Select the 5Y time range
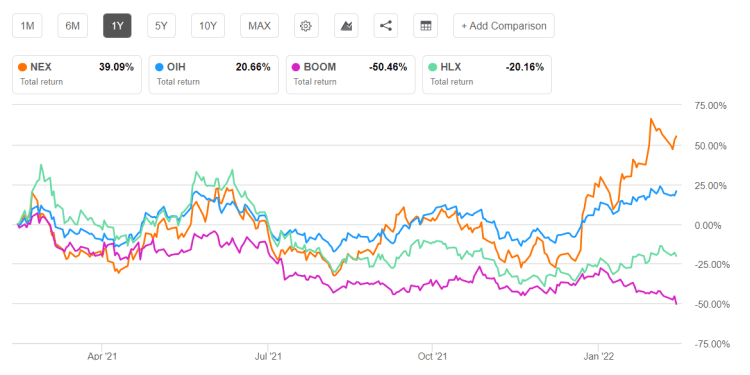750x375 pixels. coord(161,26)
